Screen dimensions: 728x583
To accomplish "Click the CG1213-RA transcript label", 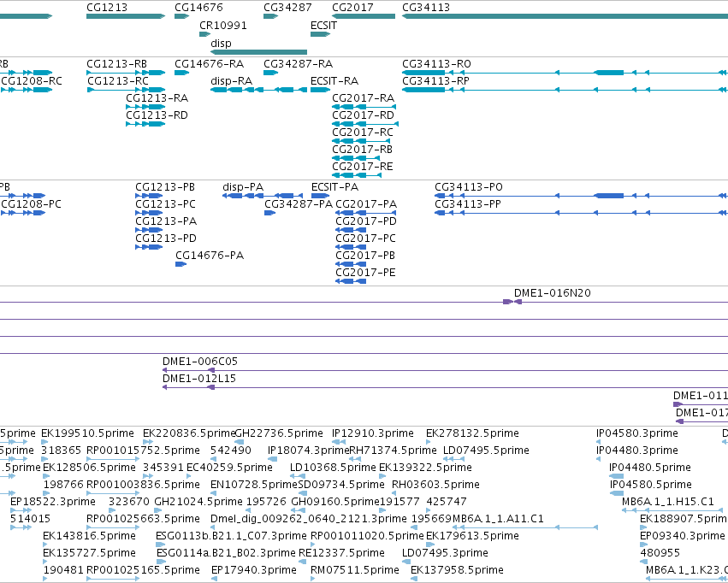I will coord(157,98).
